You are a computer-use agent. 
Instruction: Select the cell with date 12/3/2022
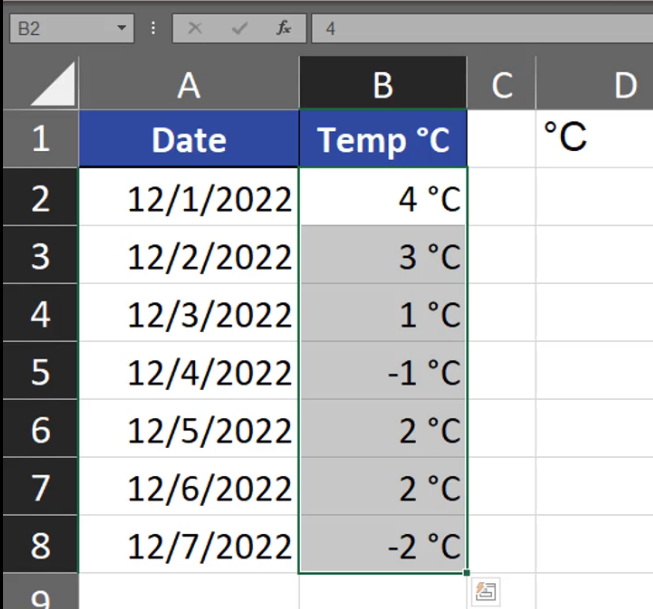click(189, 314)
